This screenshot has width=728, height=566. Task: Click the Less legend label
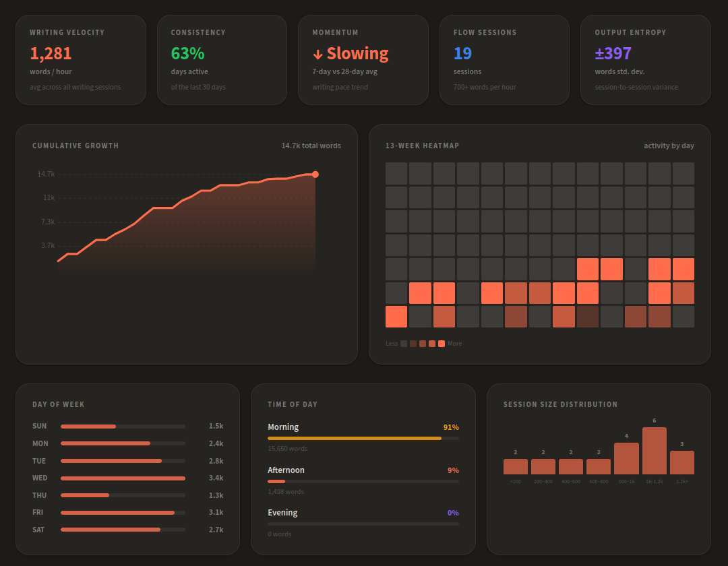click(392, 344)
